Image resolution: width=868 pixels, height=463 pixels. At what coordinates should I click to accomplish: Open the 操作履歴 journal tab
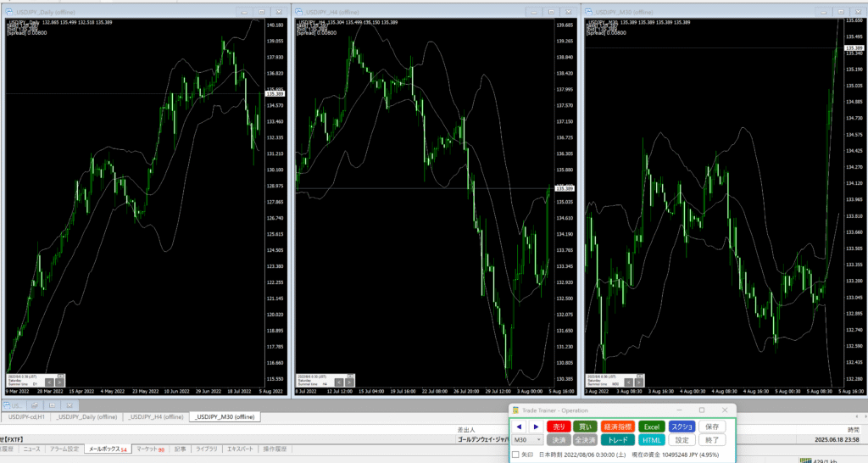pyautogui.click(x=275, y=449)
